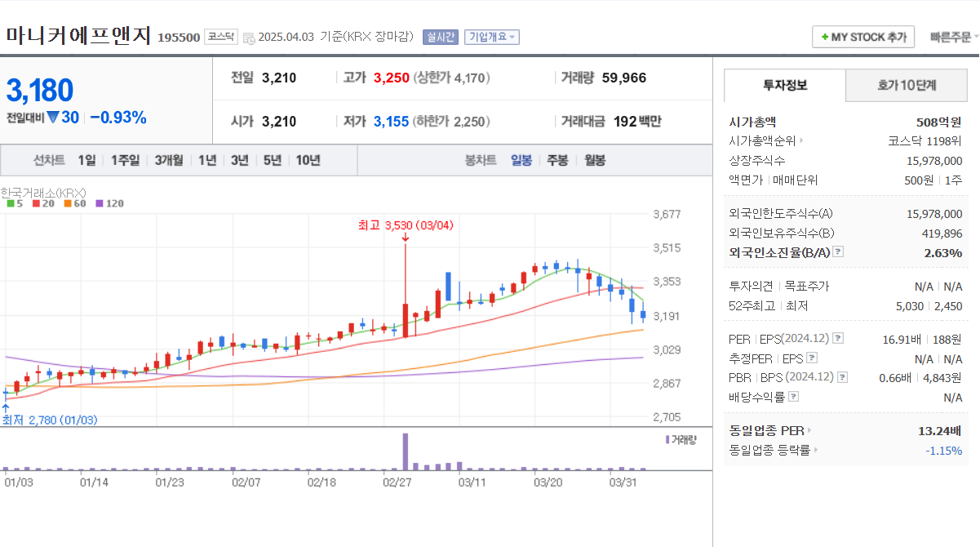Click the current price 3,180
980x547 pixels.
click(40, 90)
